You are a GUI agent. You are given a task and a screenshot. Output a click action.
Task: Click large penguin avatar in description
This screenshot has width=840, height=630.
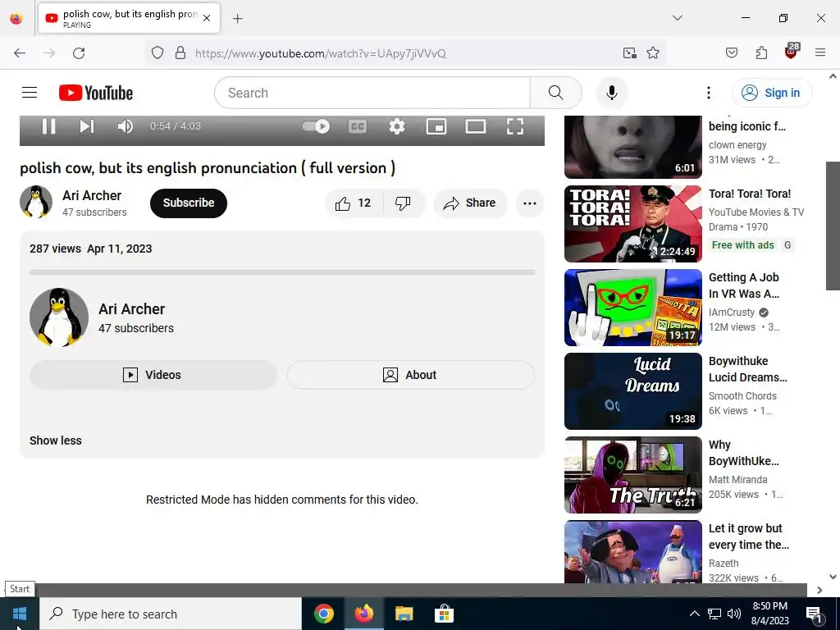[59, 317]
